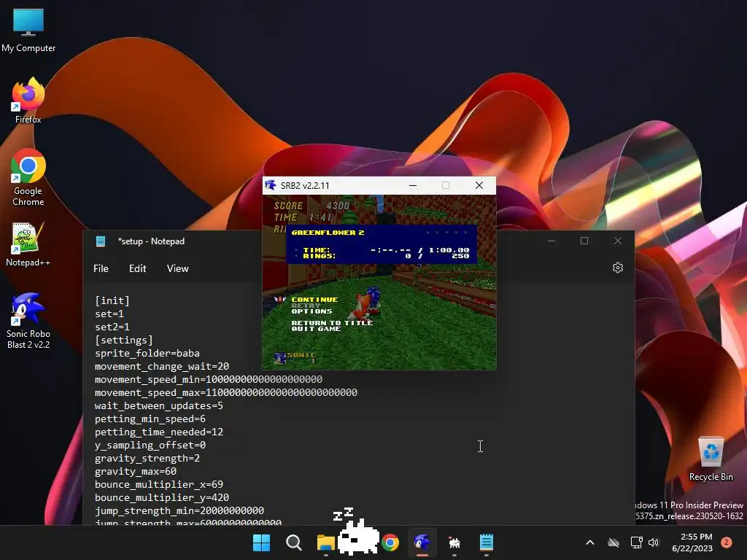
Task: Show hidden system tray icons chevron
Action: tap(589, 542)
